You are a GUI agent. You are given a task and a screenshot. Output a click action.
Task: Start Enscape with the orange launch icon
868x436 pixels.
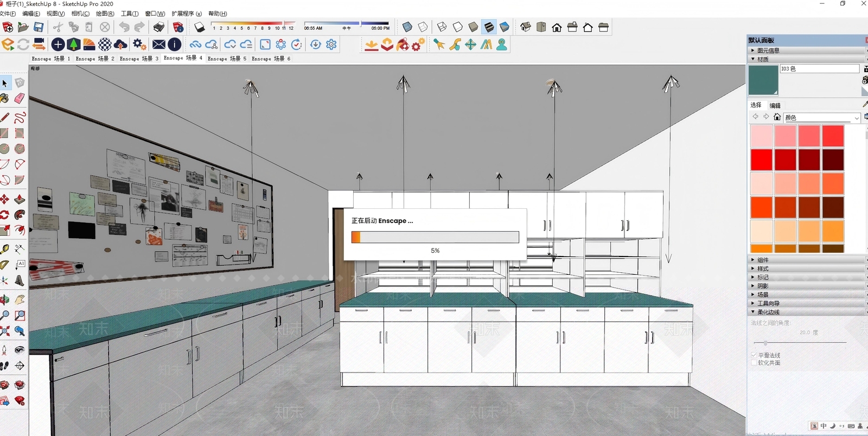[x=8, y=44]
